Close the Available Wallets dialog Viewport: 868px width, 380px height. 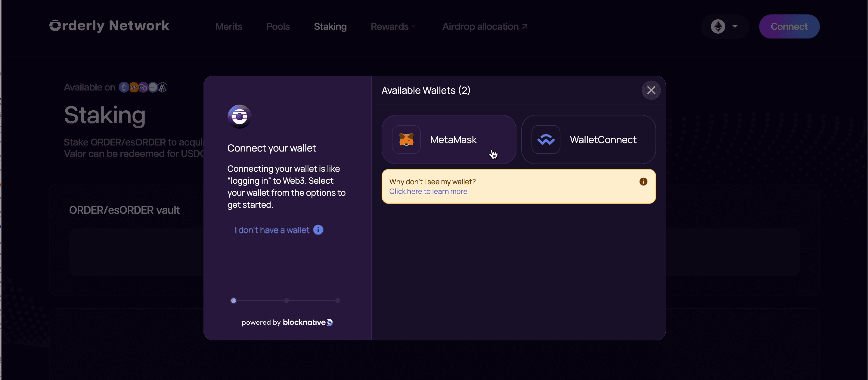tap(651, 90)
